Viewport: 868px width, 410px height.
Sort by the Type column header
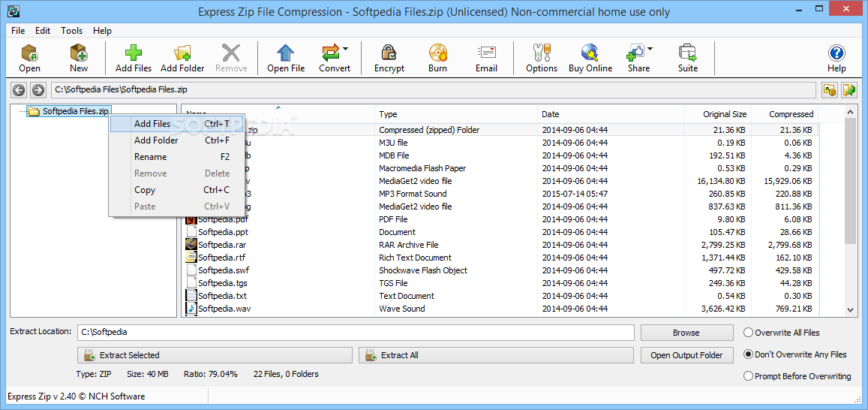pos(456,114)
